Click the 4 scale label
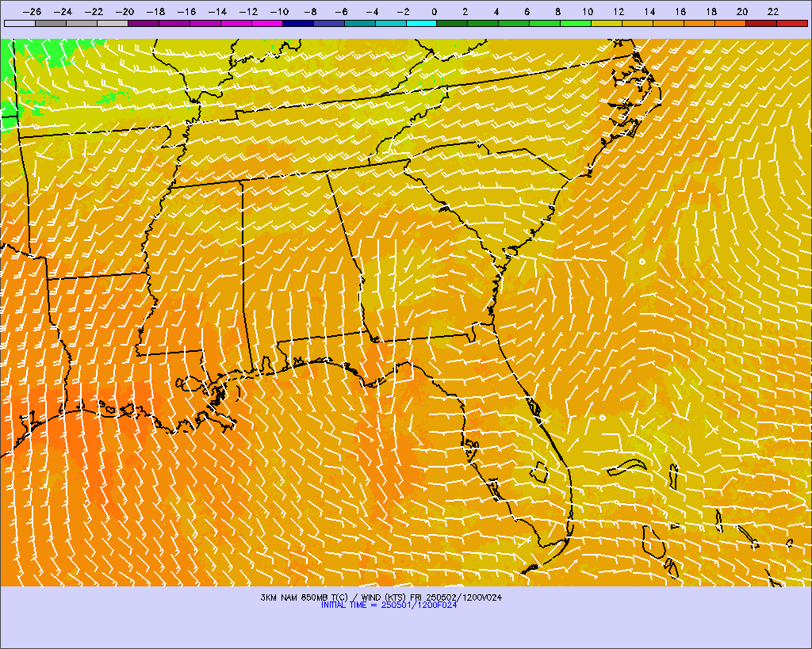 (496, 12)
